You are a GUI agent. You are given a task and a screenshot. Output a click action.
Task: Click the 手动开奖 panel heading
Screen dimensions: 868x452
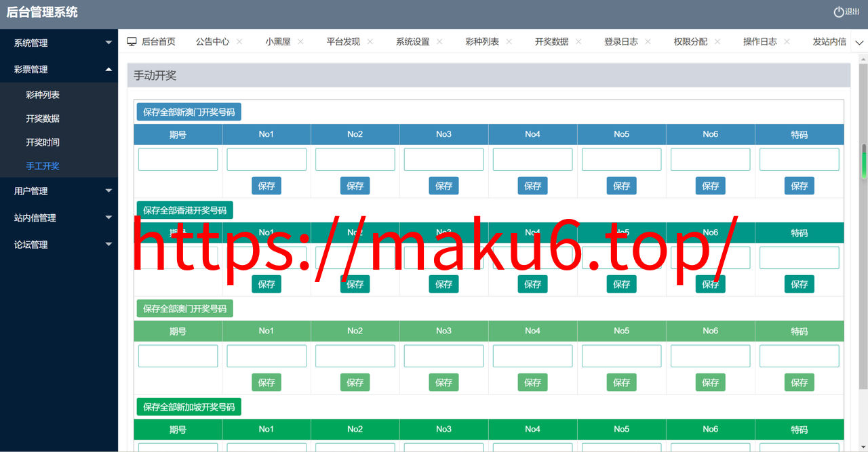click(x=155, y=75)
